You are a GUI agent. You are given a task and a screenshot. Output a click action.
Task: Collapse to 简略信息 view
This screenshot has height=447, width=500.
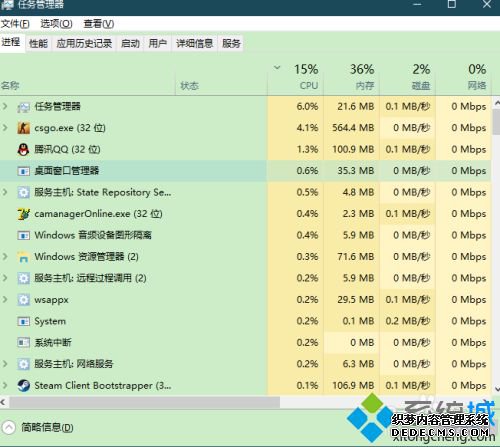pos(38,427)
